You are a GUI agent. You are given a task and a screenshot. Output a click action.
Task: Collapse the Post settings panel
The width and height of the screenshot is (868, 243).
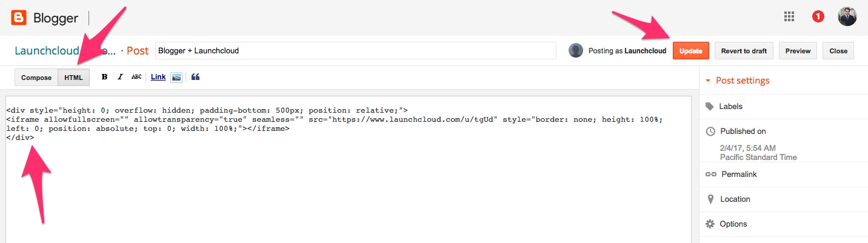coord(707,81)
